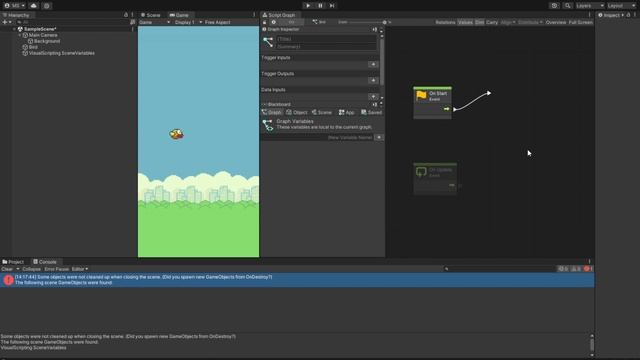This screenshot has height=360, width=640.
Task: Select the App variables tab
Action: (347, 112)
